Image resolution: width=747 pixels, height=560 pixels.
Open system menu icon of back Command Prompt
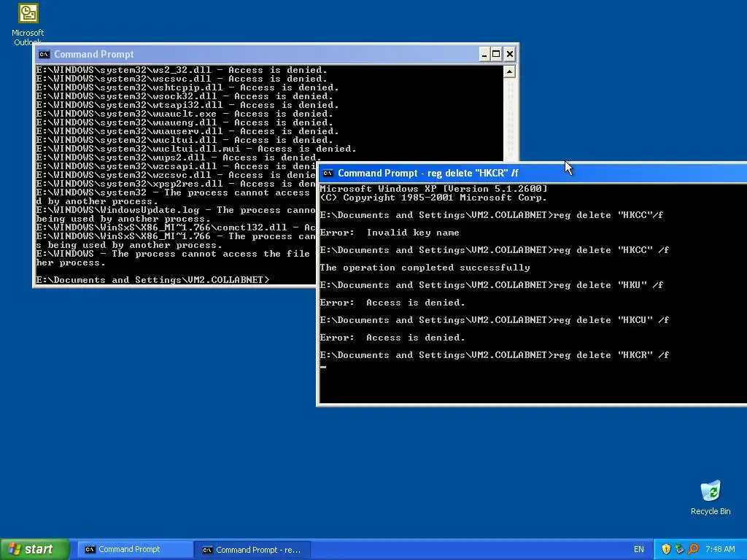pos(44,54)
